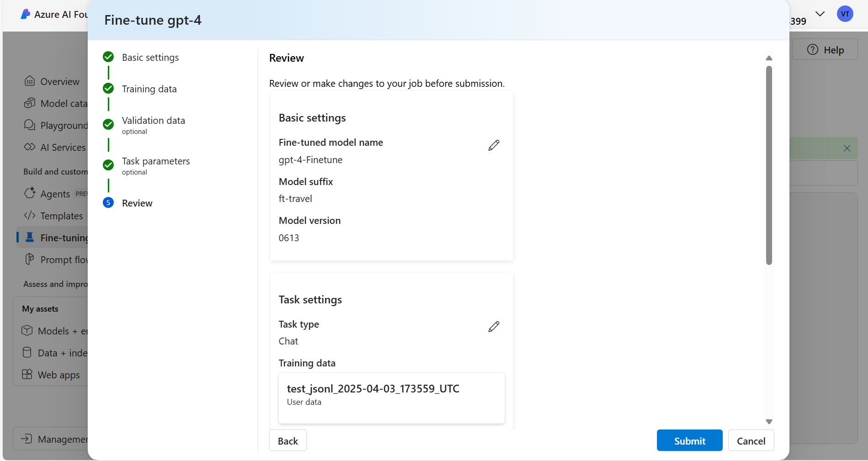Screen dimensions: 868x461
Task: Click the Basic settings green checkmark
Action: click(108, 57)
